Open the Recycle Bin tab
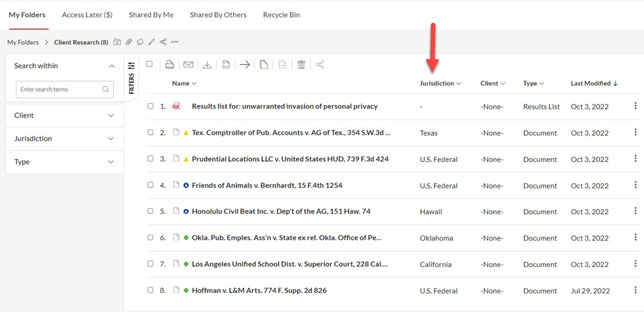The width and height of the screenshot is (644, 312). point(281,15)
